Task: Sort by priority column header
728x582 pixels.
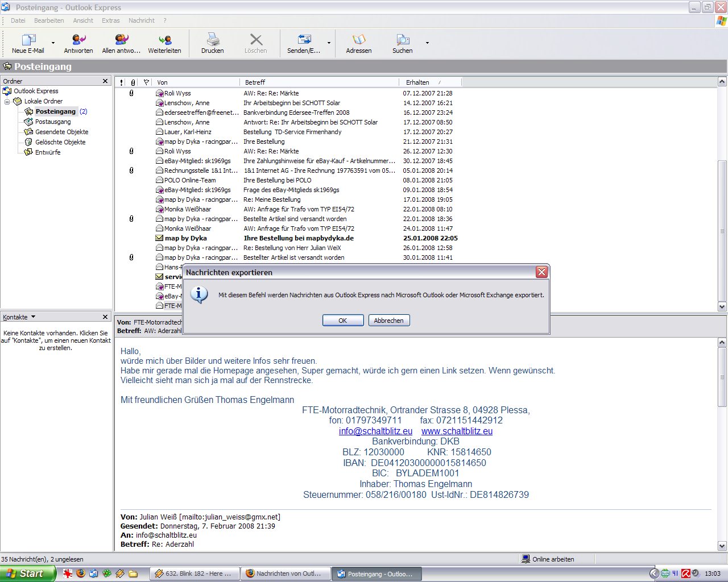Action: (121, 82)
